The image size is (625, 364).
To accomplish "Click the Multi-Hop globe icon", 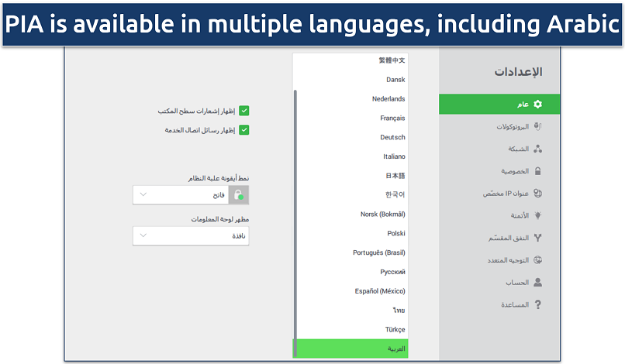I will 538,260.
